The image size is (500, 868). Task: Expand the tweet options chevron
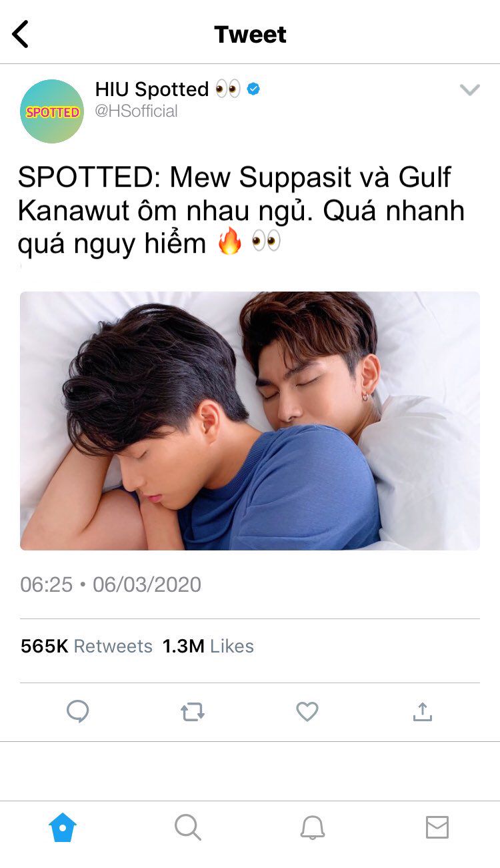tap(470, 90)
